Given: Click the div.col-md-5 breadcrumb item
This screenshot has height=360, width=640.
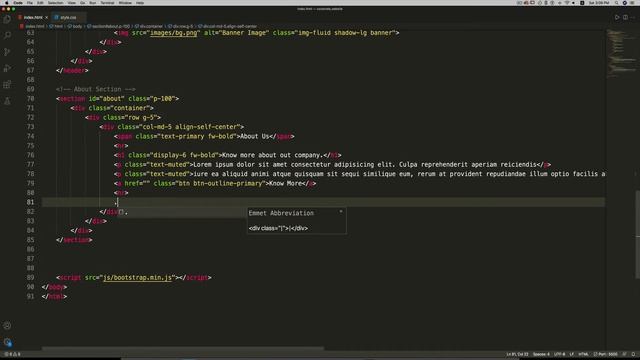Looking at the screenshot, I should tap(228, 26).
